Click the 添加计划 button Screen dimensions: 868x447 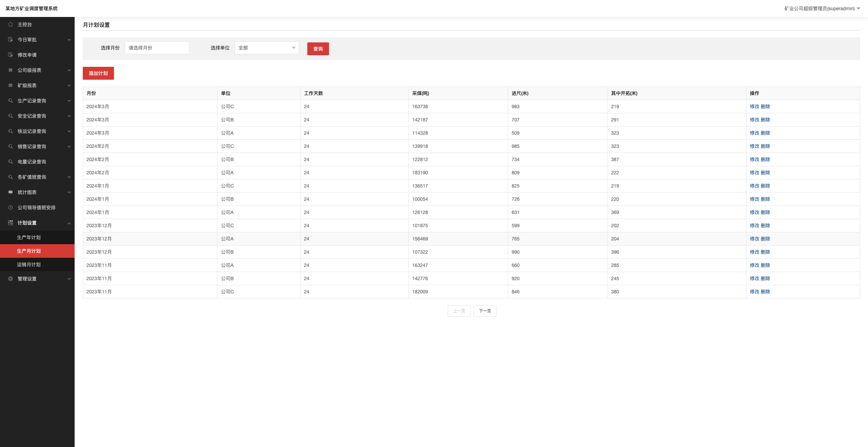(x=98, y=73)
